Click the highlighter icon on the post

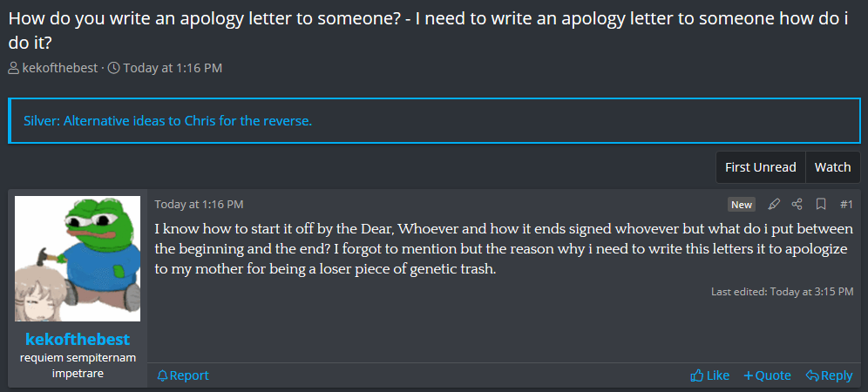(774, 205)
